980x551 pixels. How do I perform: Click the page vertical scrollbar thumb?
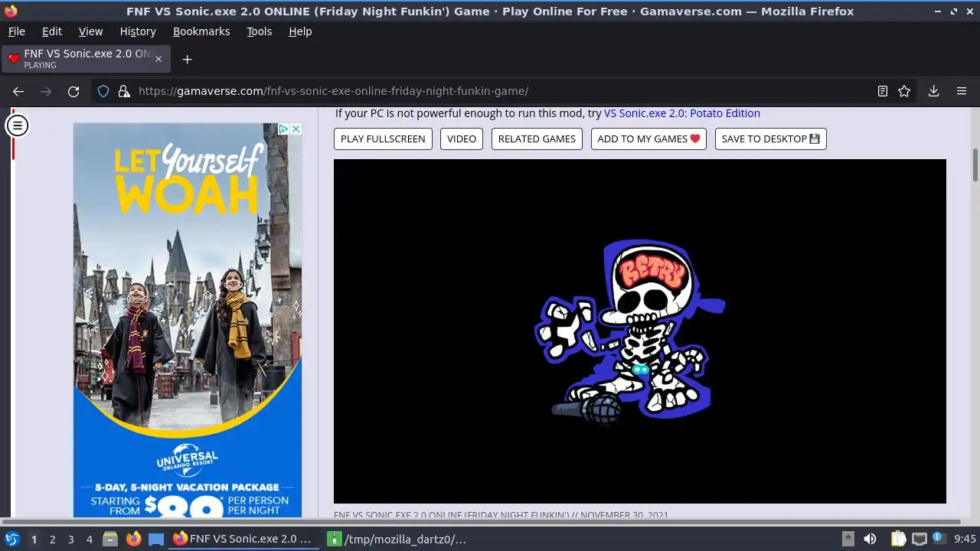pyautogui.click(x=975, y=165)
